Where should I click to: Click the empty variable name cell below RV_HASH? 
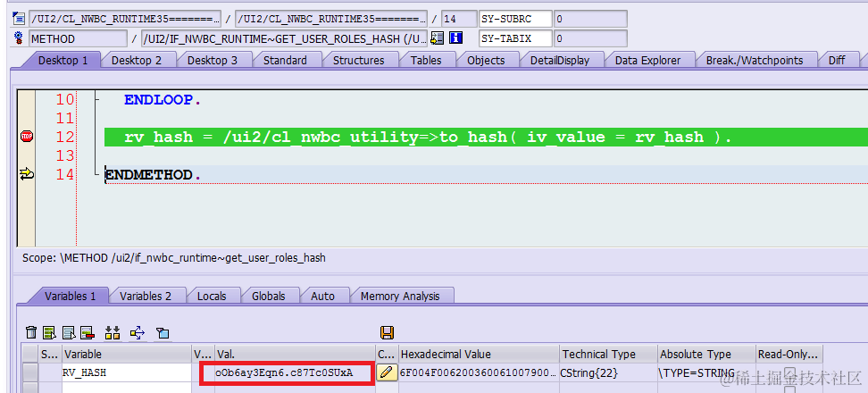tap(126, 388)
